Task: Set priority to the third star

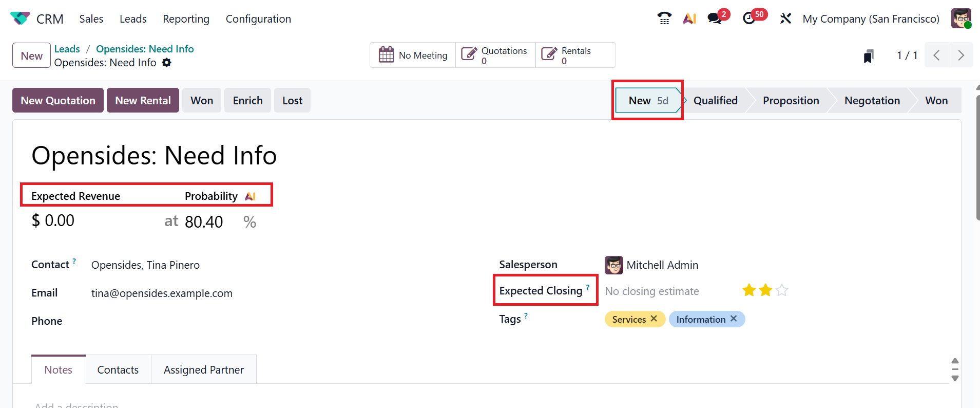Action: click(x=782, y=290)
